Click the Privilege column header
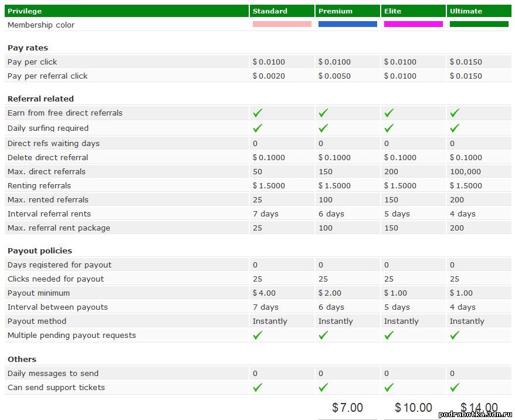 25,11
